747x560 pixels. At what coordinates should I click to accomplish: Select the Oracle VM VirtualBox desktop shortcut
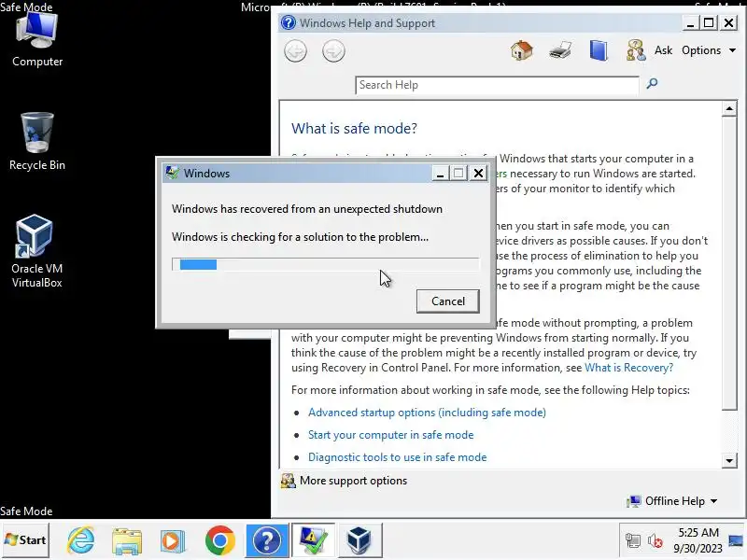pos(37,251)
